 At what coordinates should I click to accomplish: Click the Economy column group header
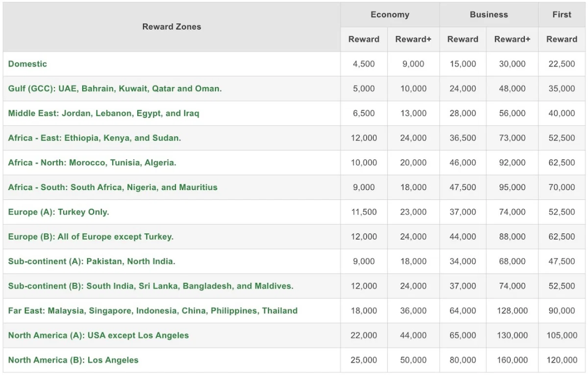click(390, 15)
